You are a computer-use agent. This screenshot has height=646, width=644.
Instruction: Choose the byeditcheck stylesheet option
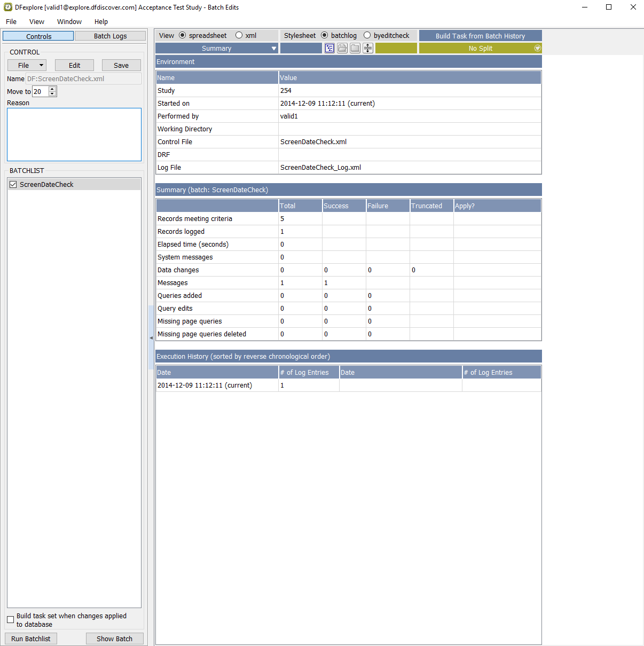tap(367, 35)
